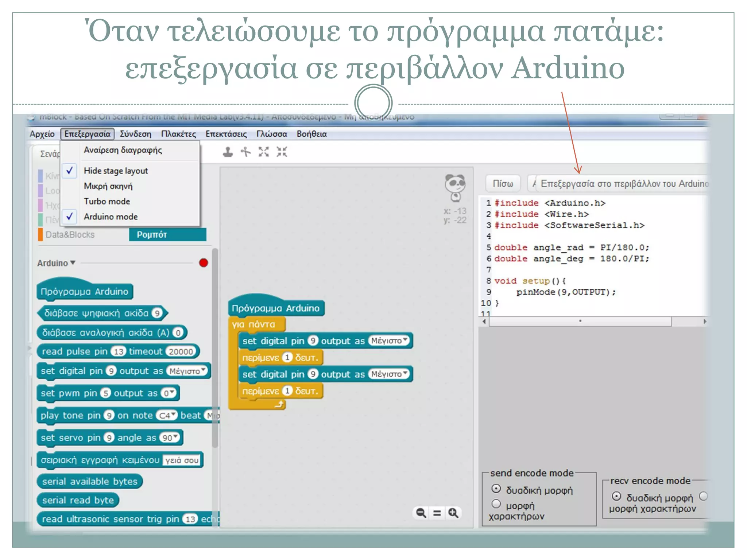The image size is (747, 560).
Task: Expand the Arduino extension dropdown arrow
Action: [x=73, y=262]
